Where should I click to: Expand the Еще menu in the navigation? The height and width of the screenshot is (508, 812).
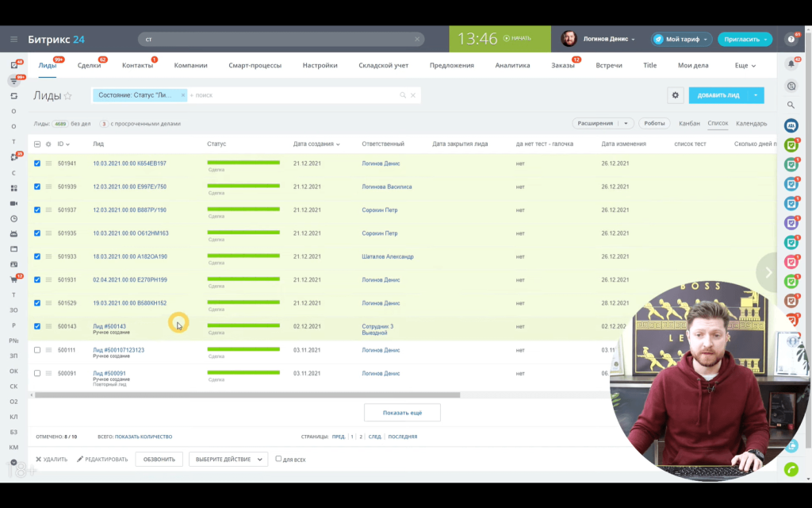pyautogui.click(x=745, y=65)
